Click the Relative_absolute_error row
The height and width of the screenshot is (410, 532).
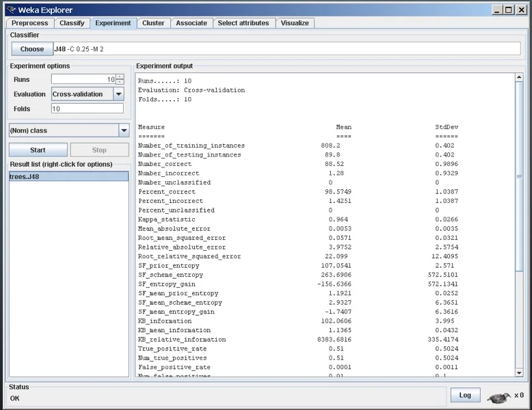pyautogui.click(x=298, y=247)
